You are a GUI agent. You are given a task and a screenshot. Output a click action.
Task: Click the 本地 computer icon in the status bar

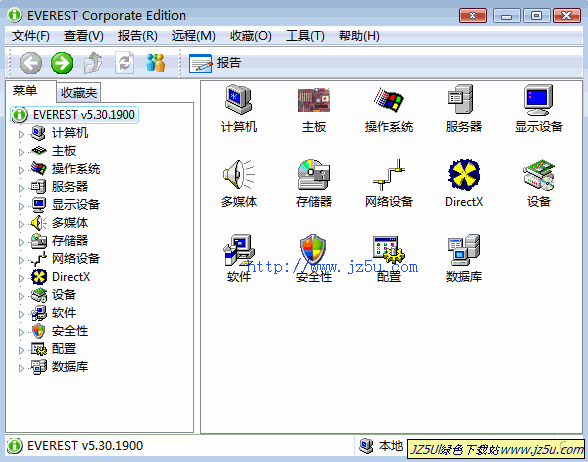[366, 446]
